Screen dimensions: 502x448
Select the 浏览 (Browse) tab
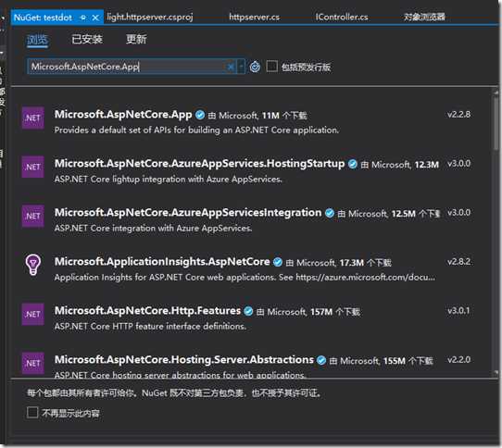tap(37, 40)
